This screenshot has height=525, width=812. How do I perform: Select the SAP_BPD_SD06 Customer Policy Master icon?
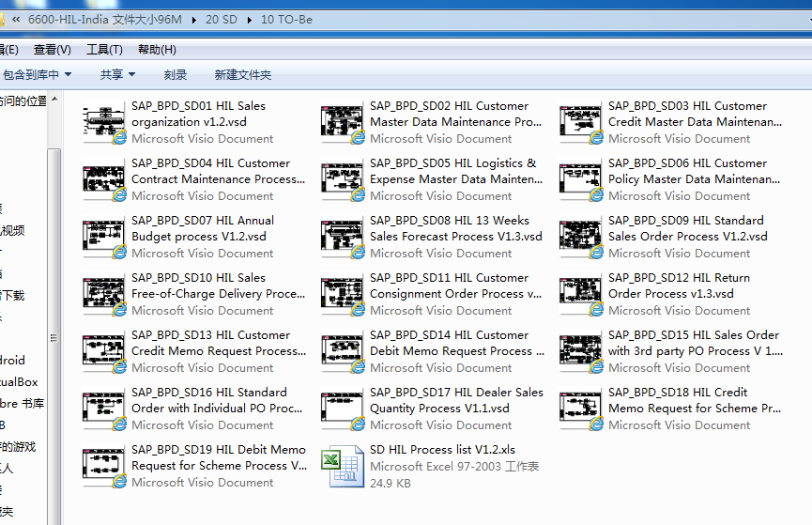tap(581, 179)
